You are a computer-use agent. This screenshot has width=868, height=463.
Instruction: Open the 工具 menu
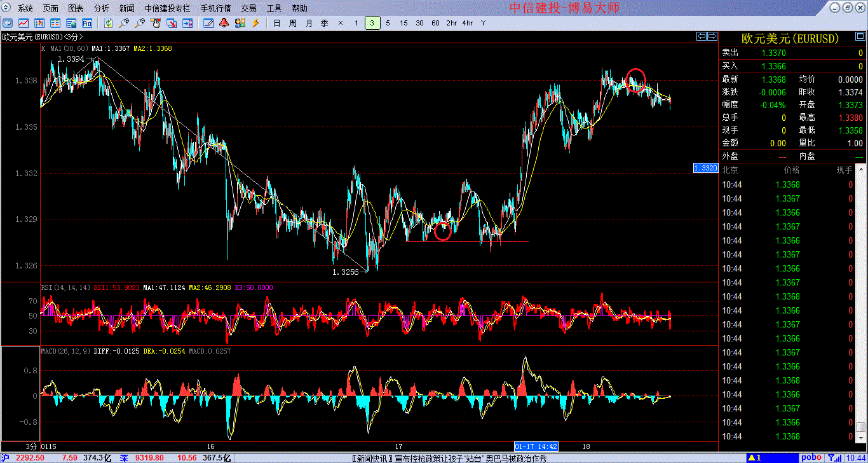[x=275, y=8]
